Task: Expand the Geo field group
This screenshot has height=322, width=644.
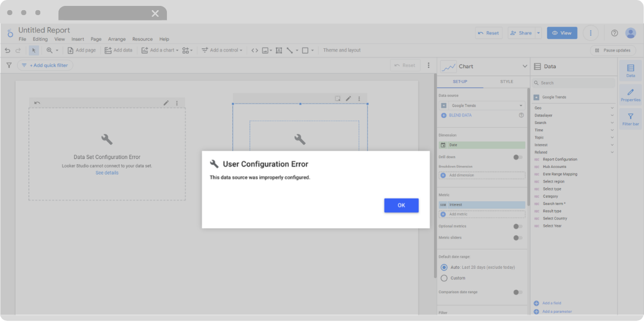Action: coord(573,108)
